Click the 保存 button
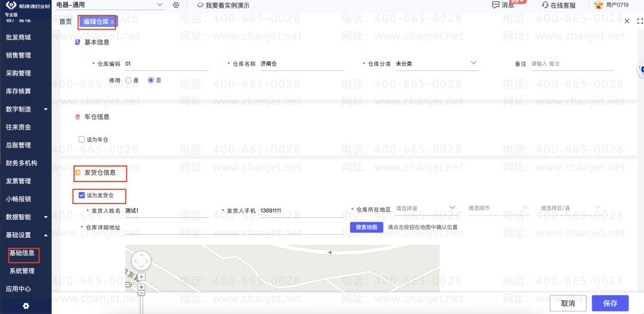Viewport: 644px width, 314px height. point(611,303)
